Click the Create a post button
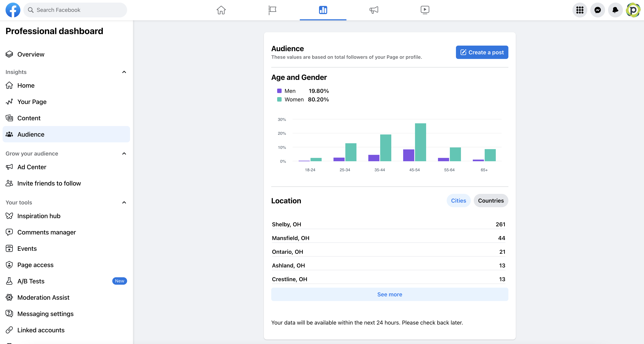The width and height of the screenshot is (644, 344). click(482, 52)
